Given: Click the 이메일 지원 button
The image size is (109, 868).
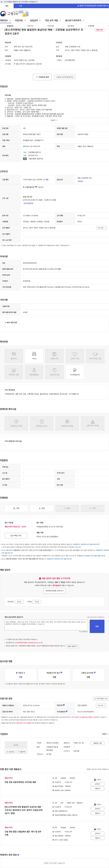Looking at the screenshot, I should click(16, 535).
